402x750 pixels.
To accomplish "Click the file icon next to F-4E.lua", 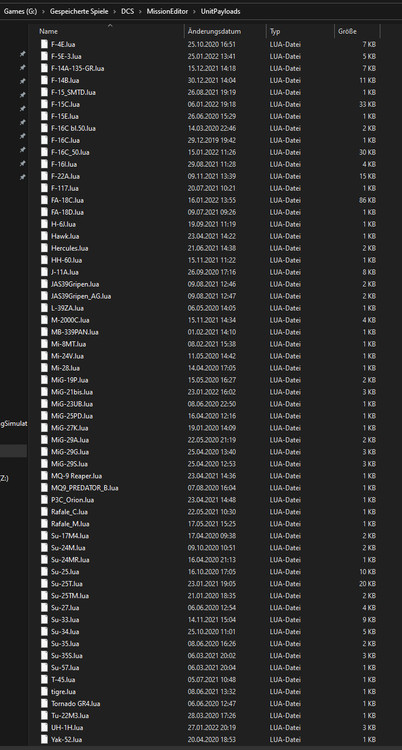I will point(45,44).
